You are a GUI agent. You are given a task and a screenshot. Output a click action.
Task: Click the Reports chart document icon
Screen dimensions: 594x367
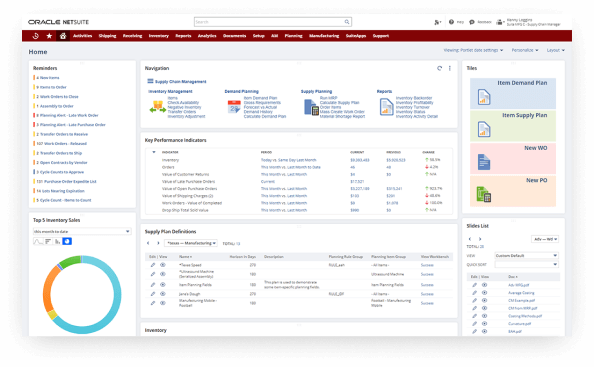[386, 107]
